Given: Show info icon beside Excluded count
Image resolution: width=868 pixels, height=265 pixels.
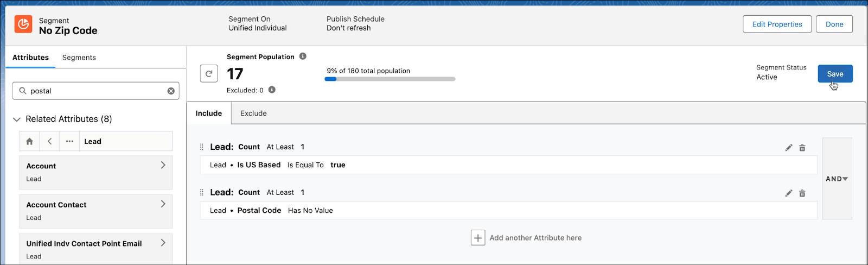Looking at the screenshot, I should tap(272, 90).
